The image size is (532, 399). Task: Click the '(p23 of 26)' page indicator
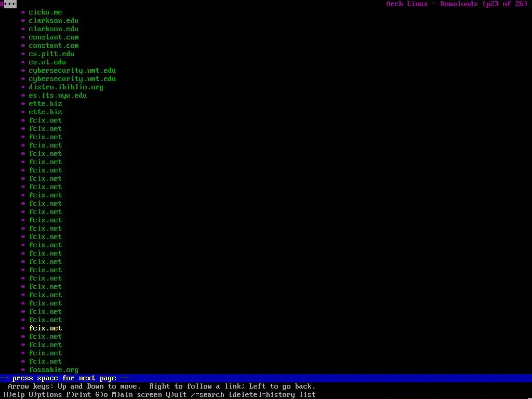505,4
